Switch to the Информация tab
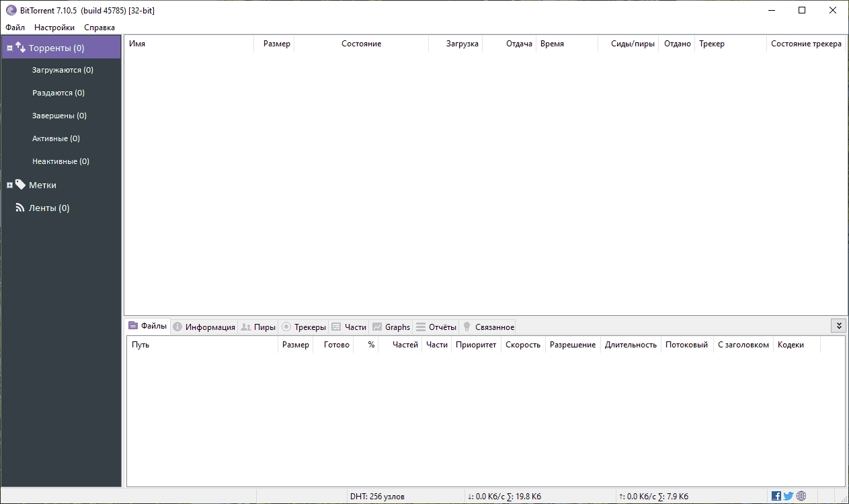The image size is (849, 504). point(204,327)
